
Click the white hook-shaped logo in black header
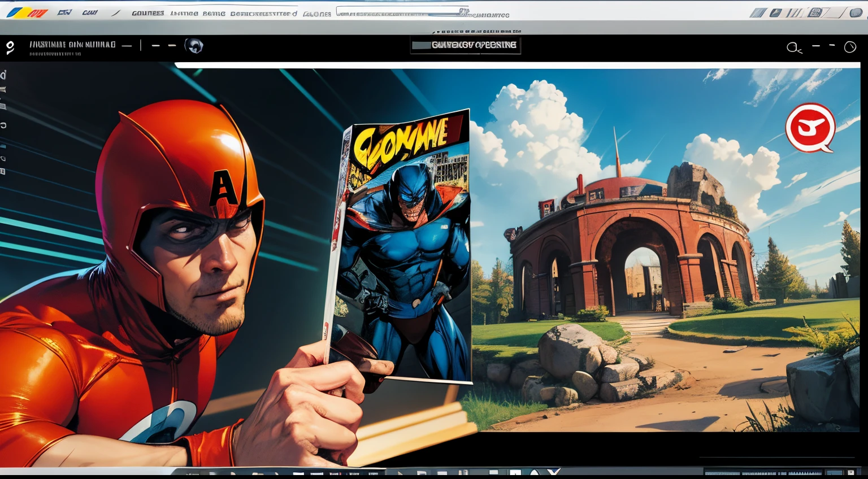10,48
